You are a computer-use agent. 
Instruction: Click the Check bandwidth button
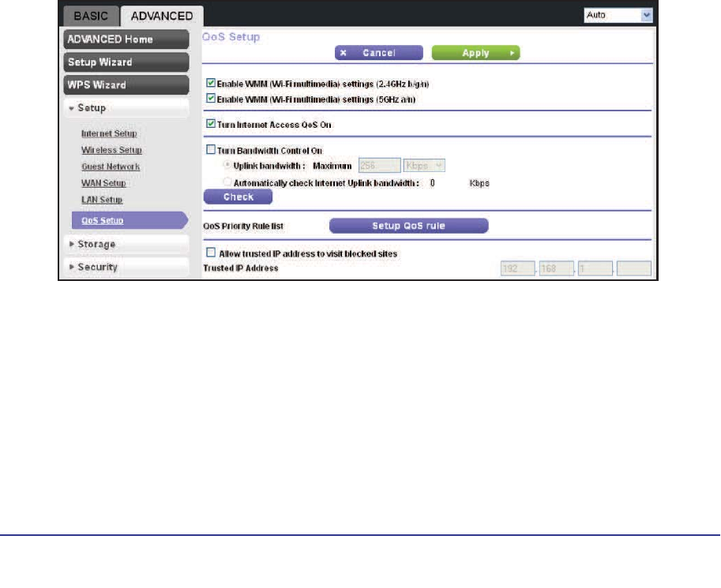(x=238, y=197)
